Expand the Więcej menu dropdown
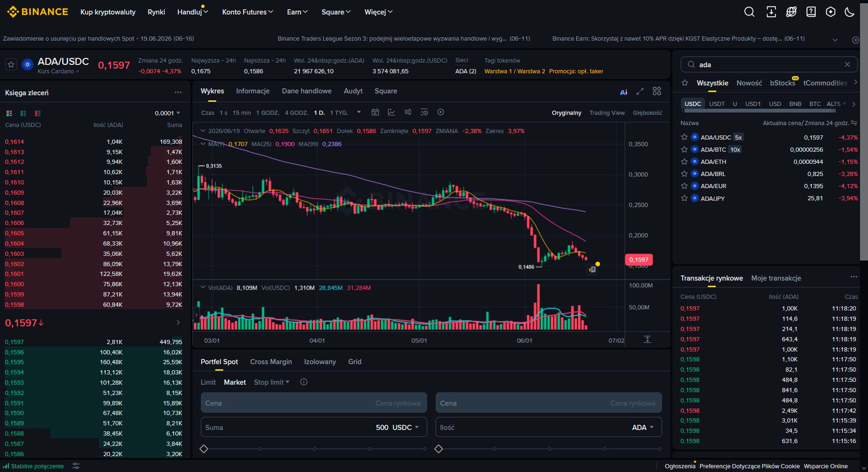 [378, 12]
